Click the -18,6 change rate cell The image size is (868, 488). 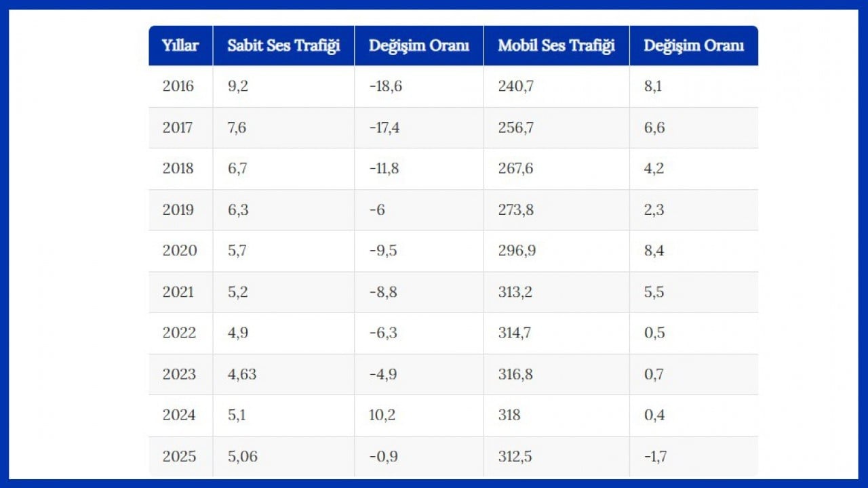tap(386, 86)
